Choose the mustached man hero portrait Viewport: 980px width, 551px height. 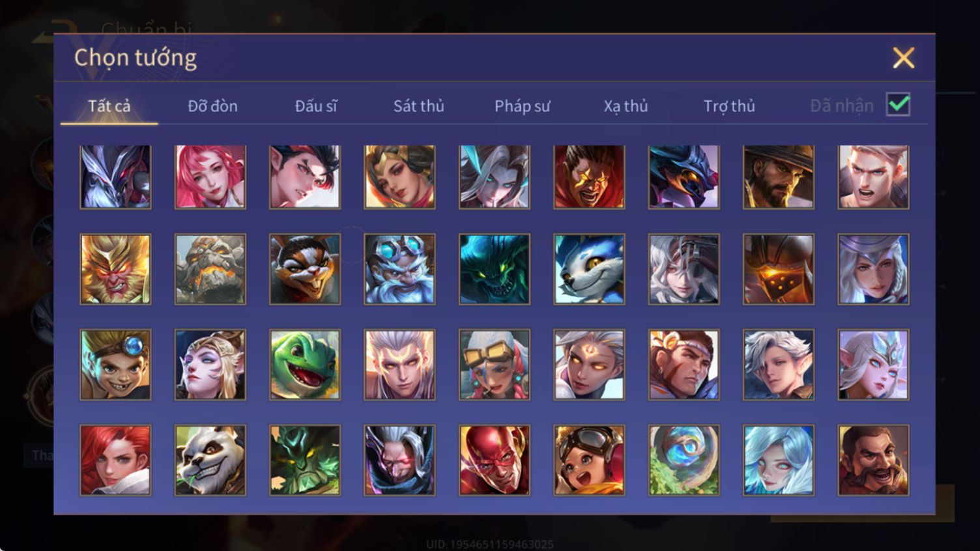[x=873, y=460]
